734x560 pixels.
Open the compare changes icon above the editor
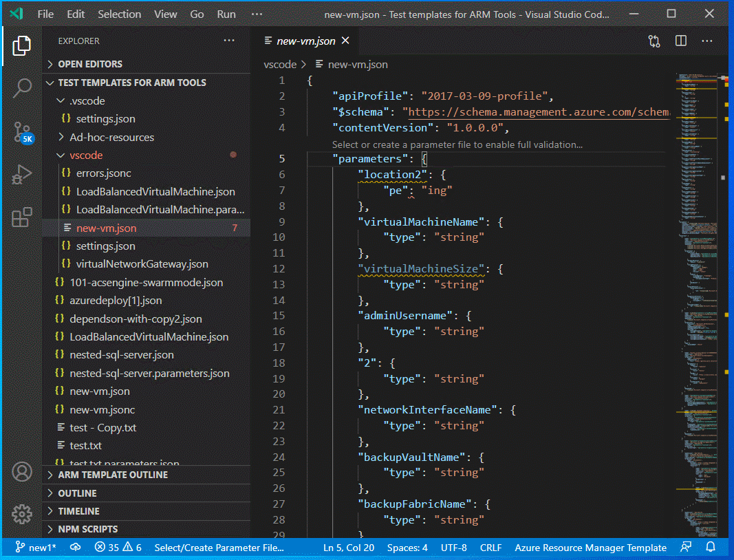pos(654,41)
